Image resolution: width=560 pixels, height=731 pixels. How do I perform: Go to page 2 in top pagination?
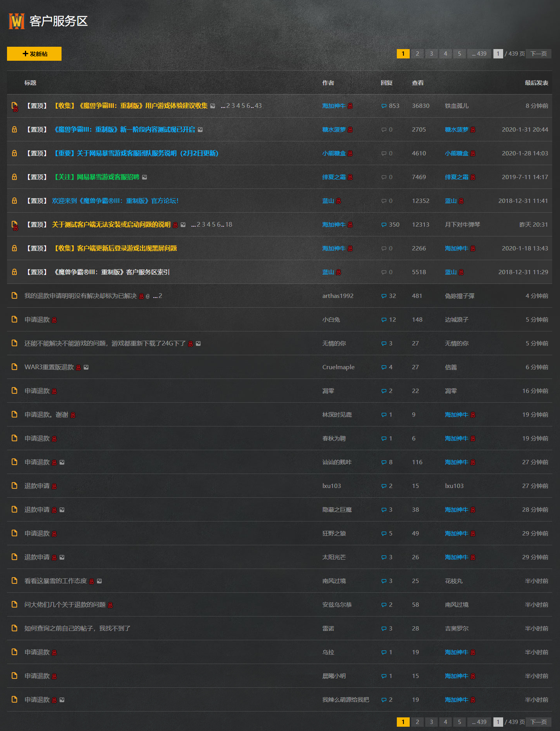coord(417,54)
